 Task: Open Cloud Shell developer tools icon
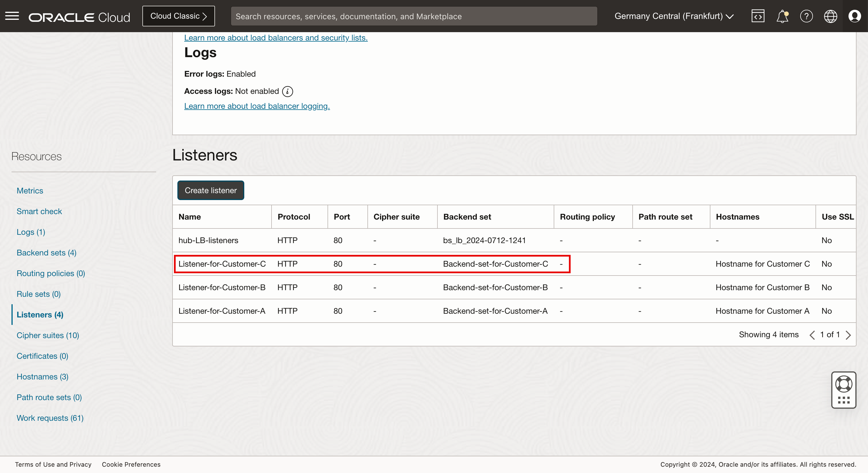tap(758, 16)
